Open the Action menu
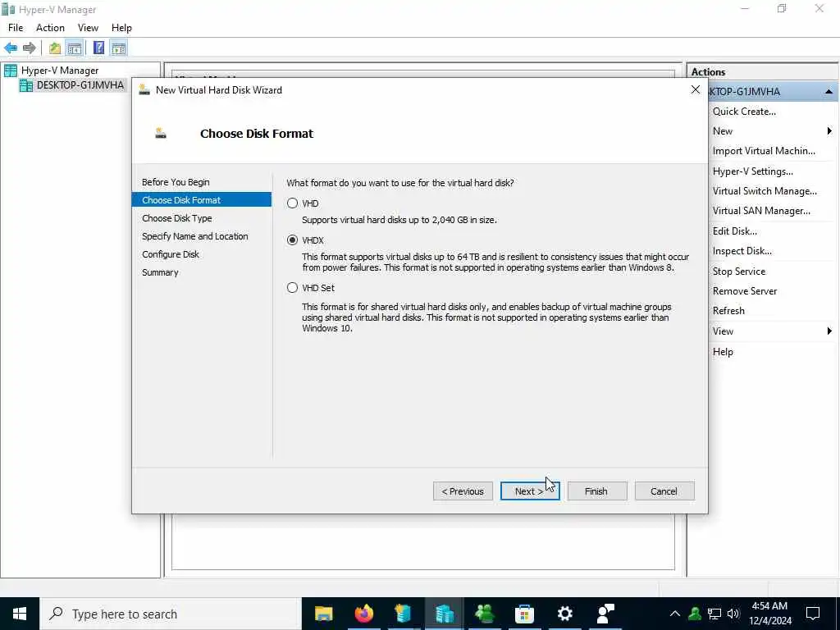 click(50, 28)
